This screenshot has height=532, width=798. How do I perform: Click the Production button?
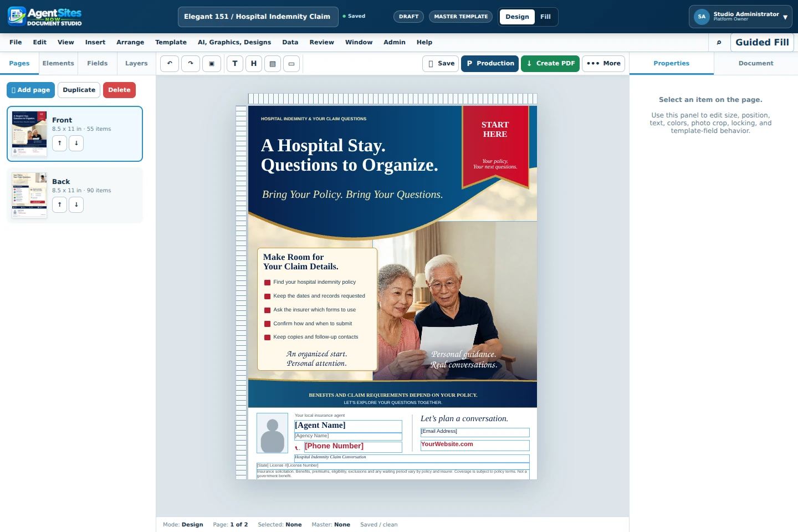(490, 64)
